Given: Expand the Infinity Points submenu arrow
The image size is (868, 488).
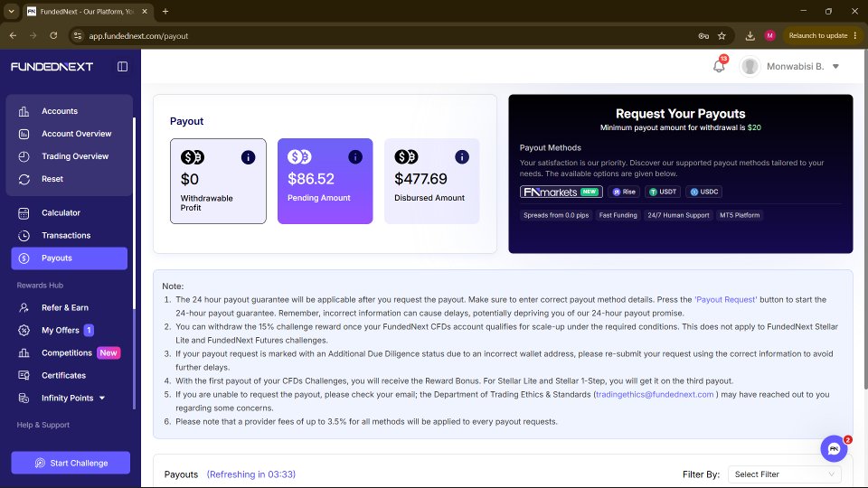Looking at the screenshot, I should click(x=102, y=399).
